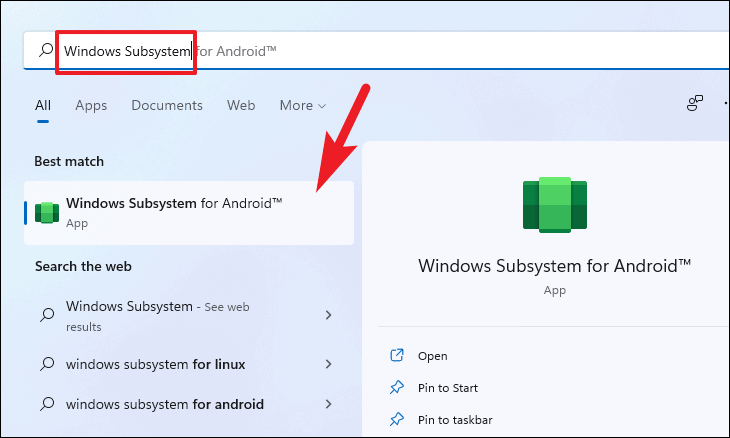Open the search feedback people icon
The width and height of the screenshot is (730, 438).
(695, 103)
